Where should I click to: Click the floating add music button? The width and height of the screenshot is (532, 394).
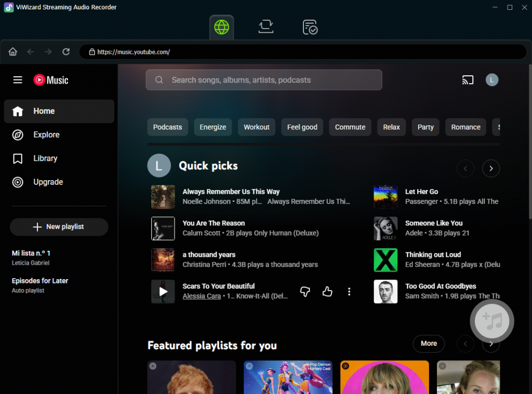[491, 321]
